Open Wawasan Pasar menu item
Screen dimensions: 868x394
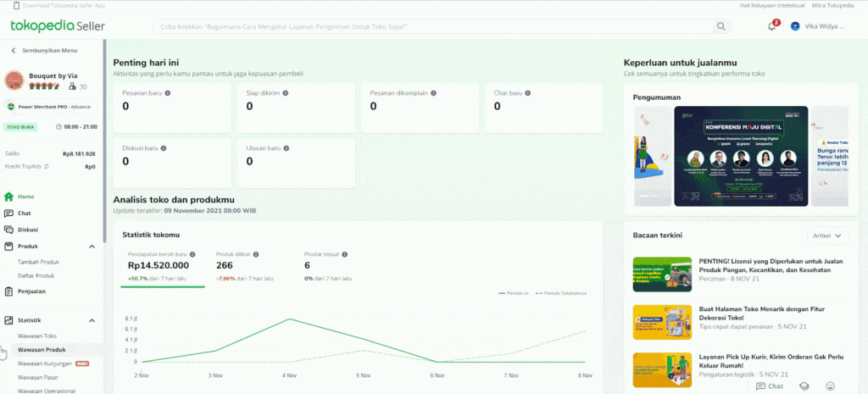(x=37, y=377)
